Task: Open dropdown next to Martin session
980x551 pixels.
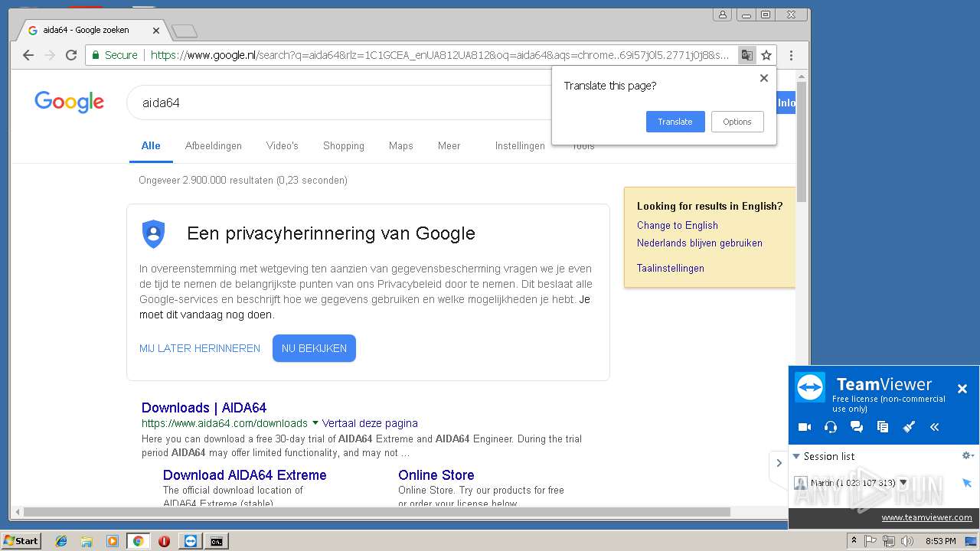Action: point(903,483)
